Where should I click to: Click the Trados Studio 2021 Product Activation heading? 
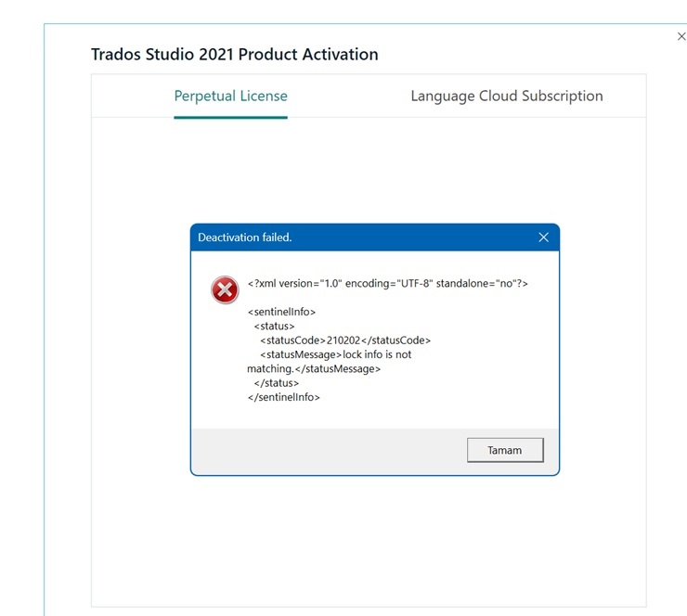pyautogui.click(x=234, y=55)
